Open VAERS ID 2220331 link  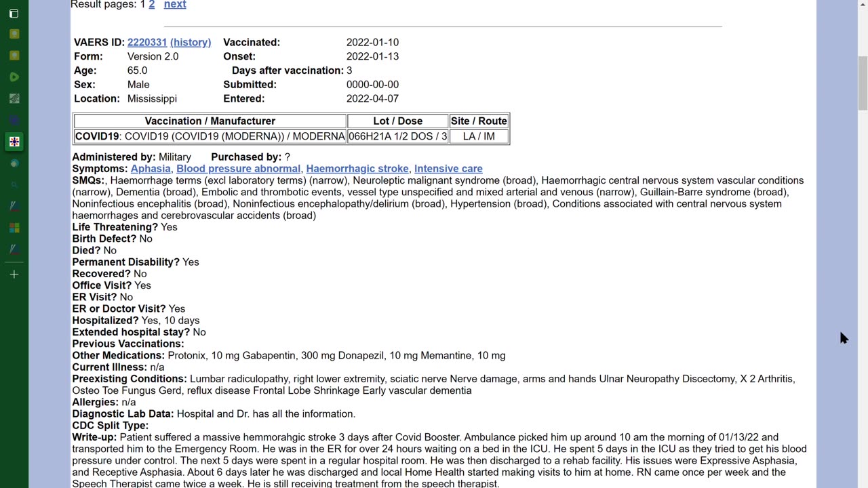[x=147, y=42]
